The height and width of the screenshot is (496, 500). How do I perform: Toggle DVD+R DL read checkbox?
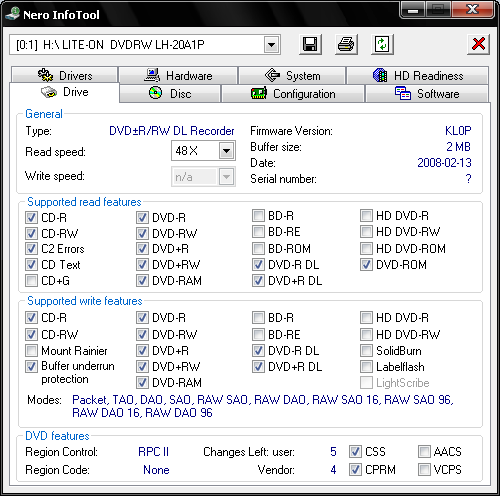258,281
